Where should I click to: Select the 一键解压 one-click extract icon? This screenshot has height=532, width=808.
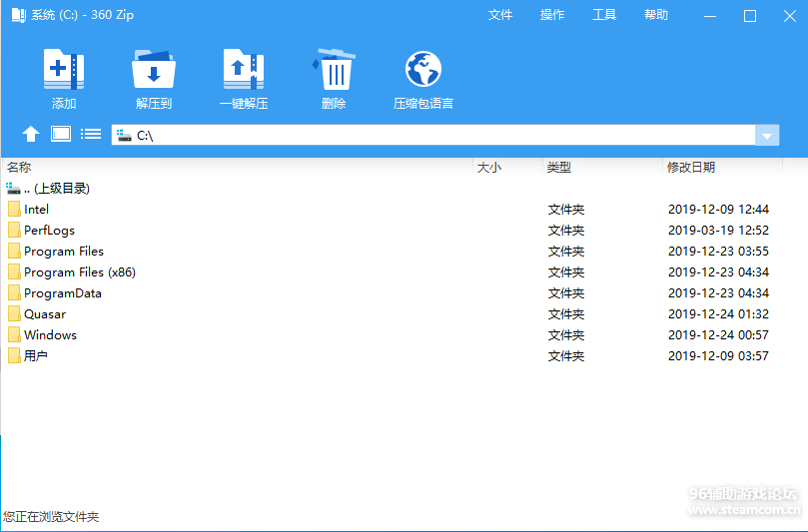pyautogui.click(x=244, y=69)
